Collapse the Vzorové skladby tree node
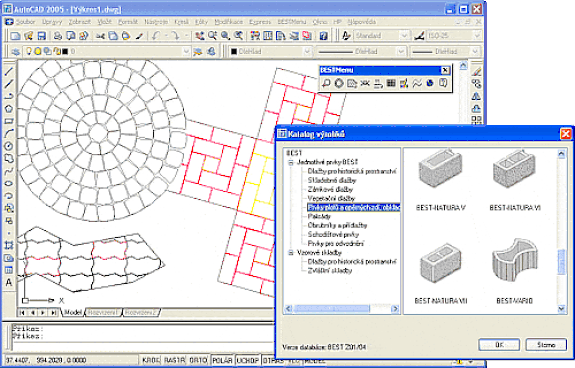The width and height of the screenshot is (575, 368). coord(291,253)
